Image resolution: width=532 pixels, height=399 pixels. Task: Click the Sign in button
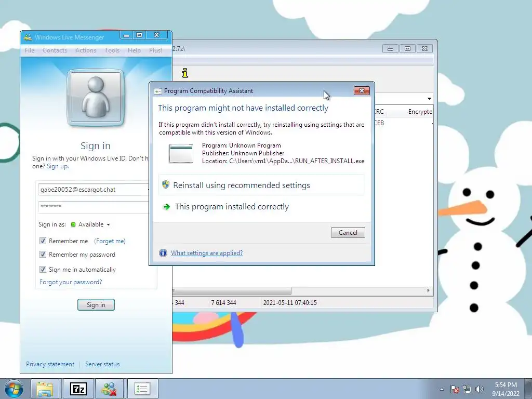coord(96,304)
